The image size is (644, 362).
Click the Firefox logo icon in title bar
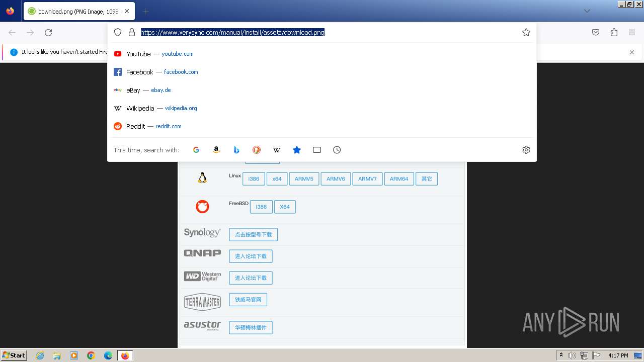[10, 11]
